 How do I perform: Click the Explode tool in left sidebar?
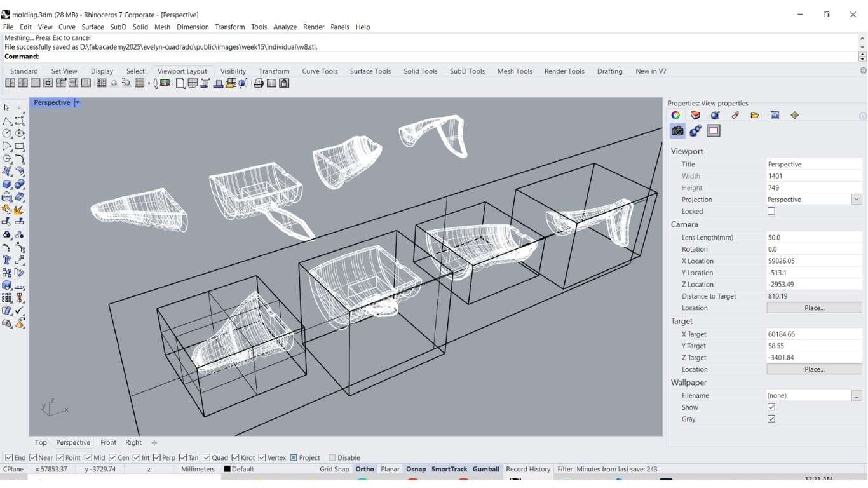20,210
